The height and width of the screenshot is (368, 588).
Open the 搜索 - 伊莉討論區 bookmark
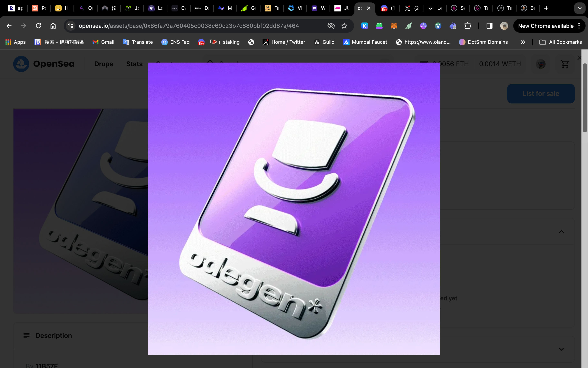[x=59, y=42]
